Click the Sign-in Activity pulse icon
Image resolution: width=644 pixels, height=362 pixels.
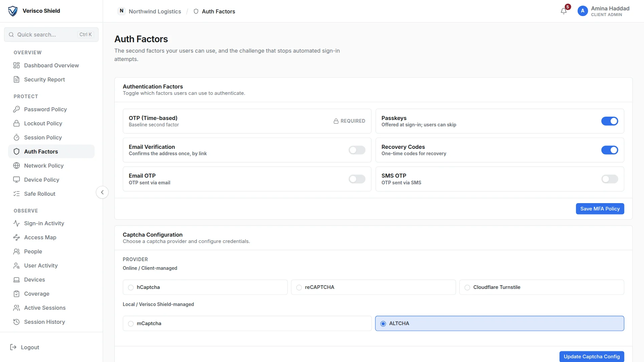click(x=16, y=223)
